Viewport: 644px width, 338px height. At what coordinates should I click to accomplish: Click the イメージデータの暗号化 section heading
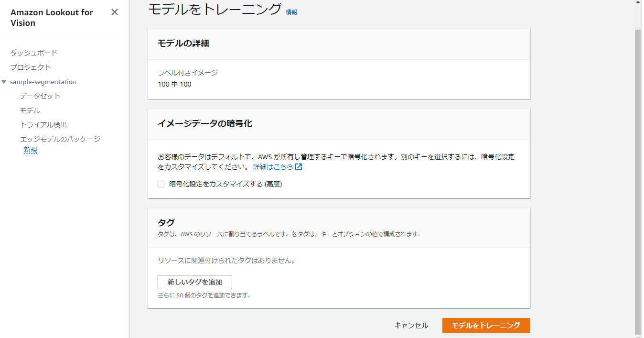tap(205, 124)
